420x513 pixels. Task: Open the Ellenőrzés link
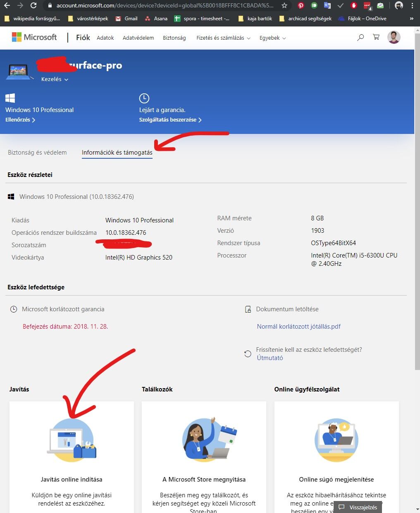click(x=20, y=120)
